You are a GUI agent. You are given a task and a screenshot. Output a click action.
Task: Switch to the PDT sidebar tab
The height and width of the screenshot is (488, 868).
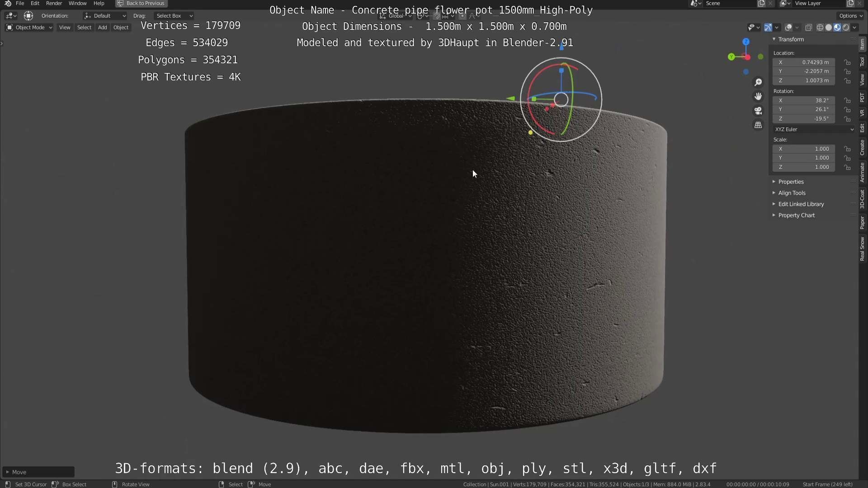863,98
